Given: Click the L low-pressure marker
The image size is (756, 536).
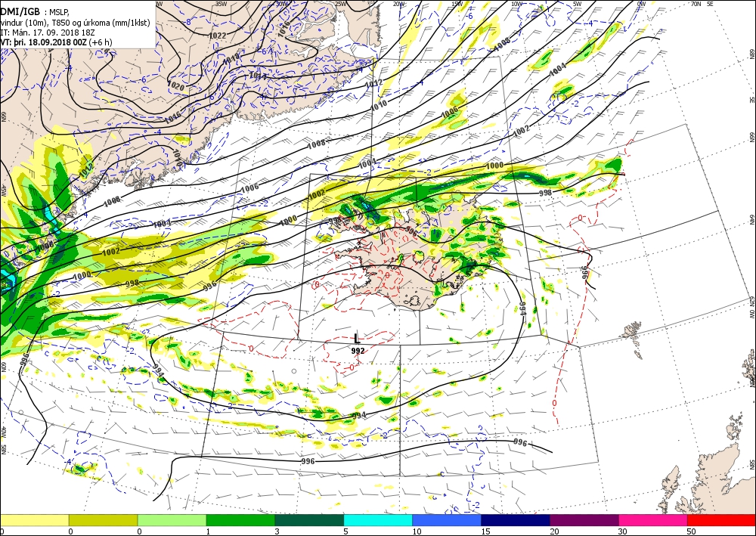Looking at the screenshot, I should click(357, 339).
